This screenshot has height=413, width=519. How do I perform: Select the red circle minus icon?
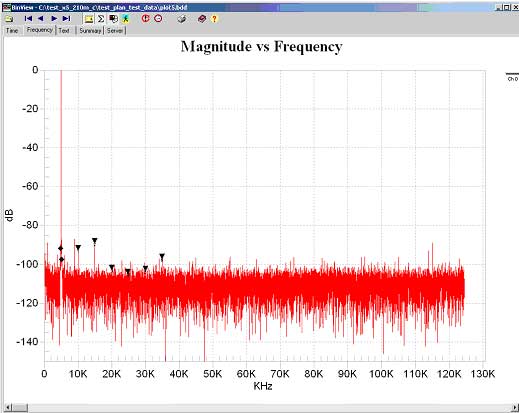(158, 19)
